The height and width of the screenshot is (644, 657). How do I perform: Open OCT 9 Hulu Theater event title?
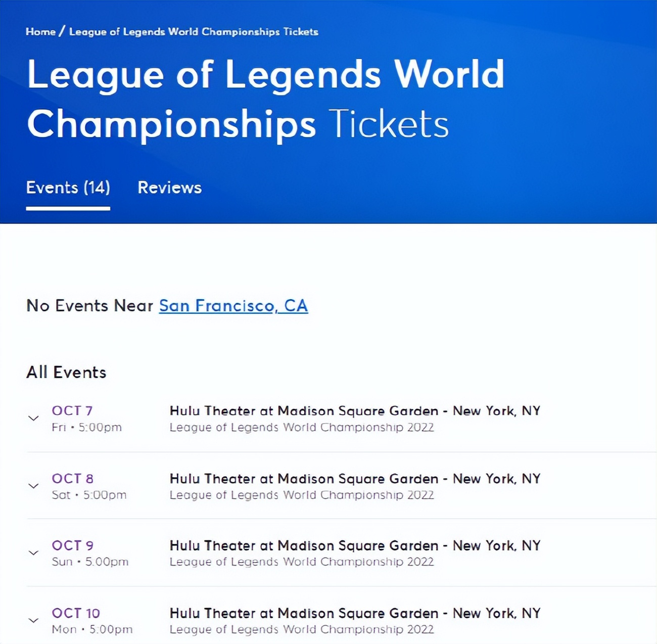pyautogui.click(x=355, y=545)
